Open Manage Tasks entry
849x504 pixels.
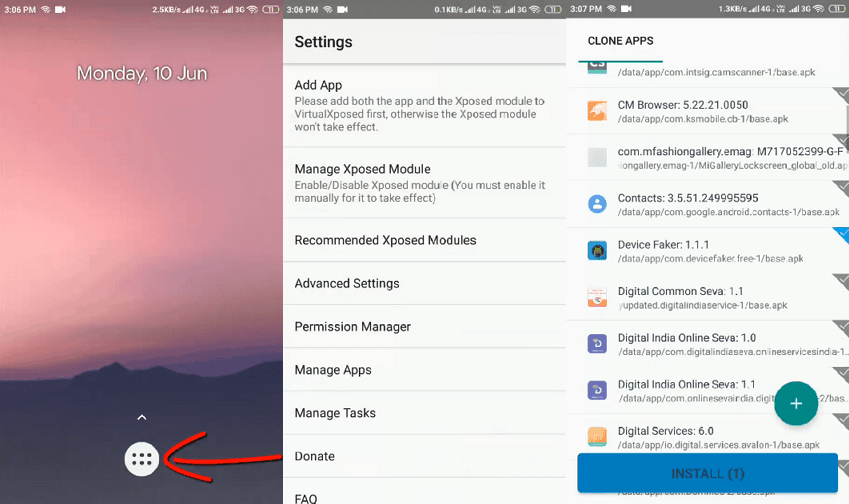click(x=424, y=413)
